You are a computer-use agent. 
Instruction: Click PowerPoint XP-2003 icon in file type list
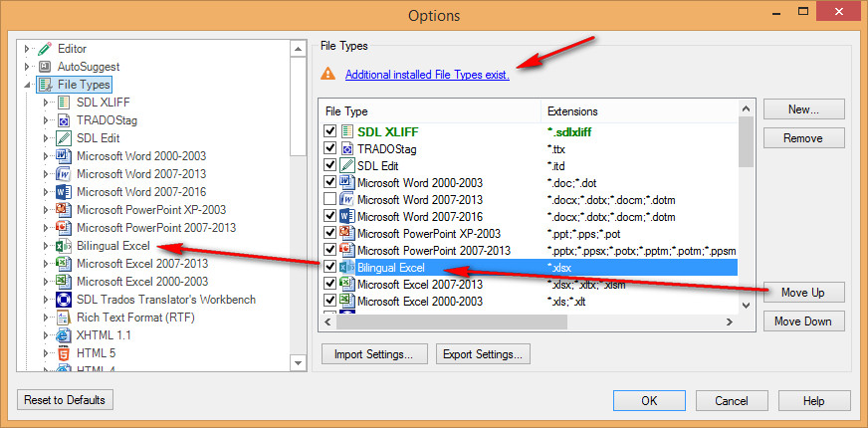pyautogui.click(x=347, y=233)
